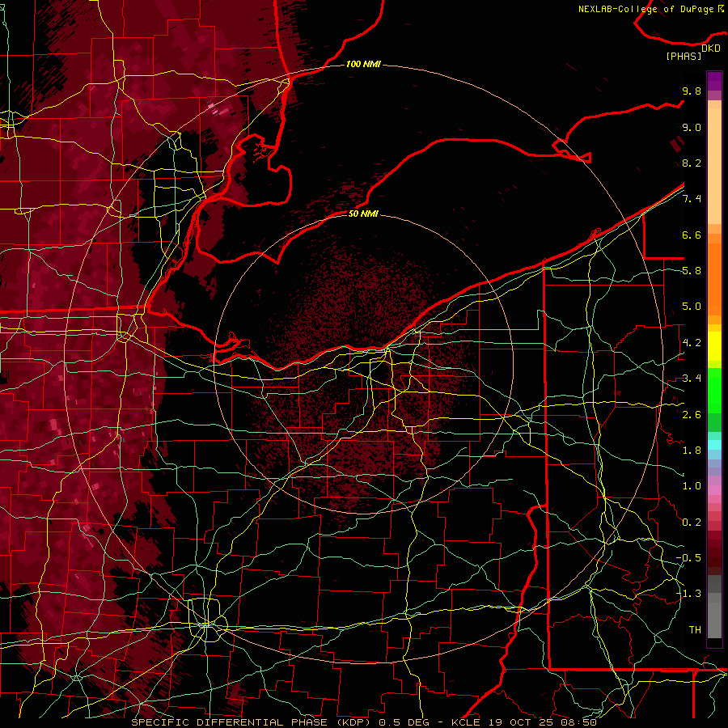Viewport: 728px width, 728px height.
Task: Click the cyan segment of the color bar
Action: pyautogui.click(x=714, y=445)
